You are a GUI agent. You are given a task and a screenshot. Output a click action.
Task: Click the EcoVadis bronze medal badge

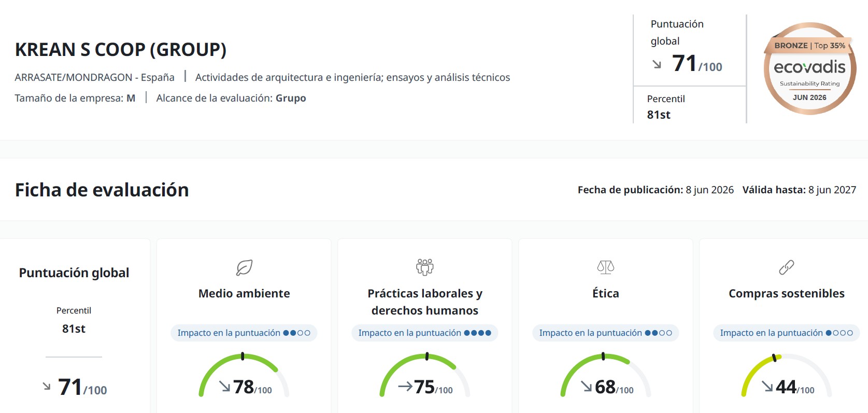tap(809, 68)
